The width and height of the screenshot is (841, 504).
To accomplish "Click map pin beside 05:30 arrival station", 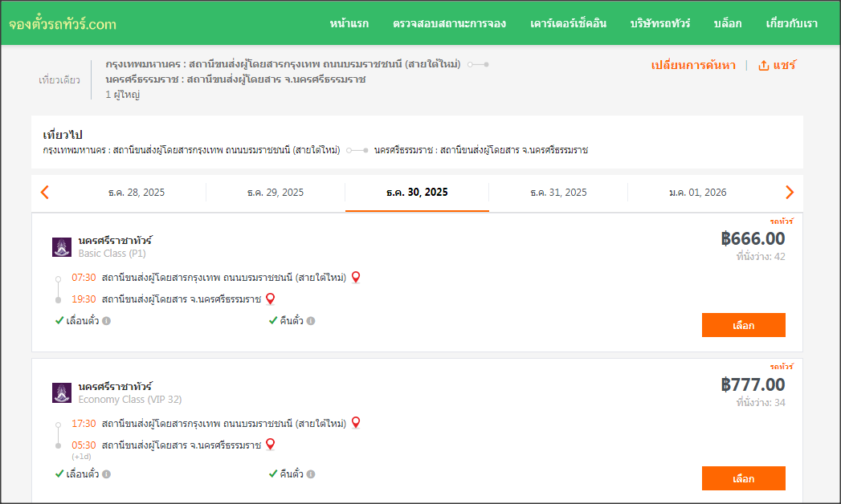I will (271, 444).
